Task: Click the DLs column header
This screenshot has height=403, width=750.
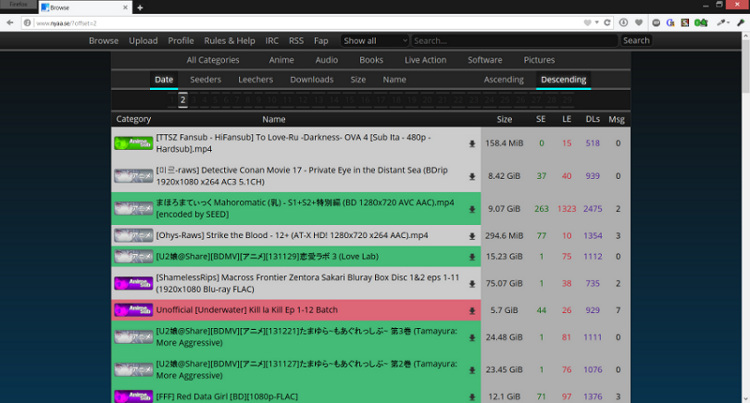Action: tap(593, 120)
